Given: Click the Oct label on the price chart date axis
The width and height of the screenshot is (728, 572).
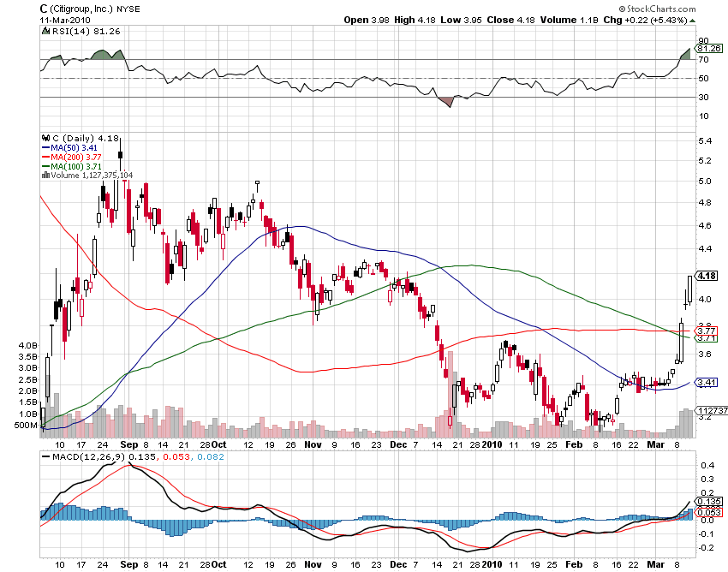Looking at the screenshot, I should pos(218,444).
